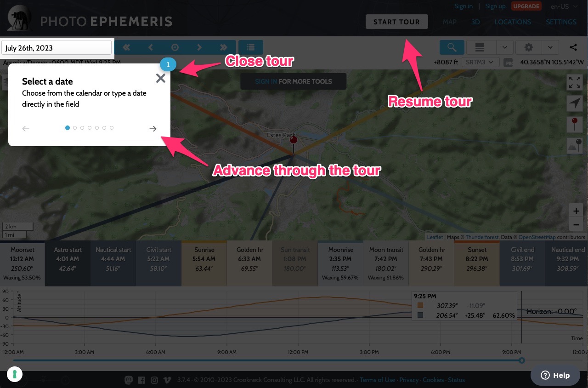Open the Terms of Use footer link
Image resolution: width=588 pixels, height=388 pixels.
tap(377, 380)
